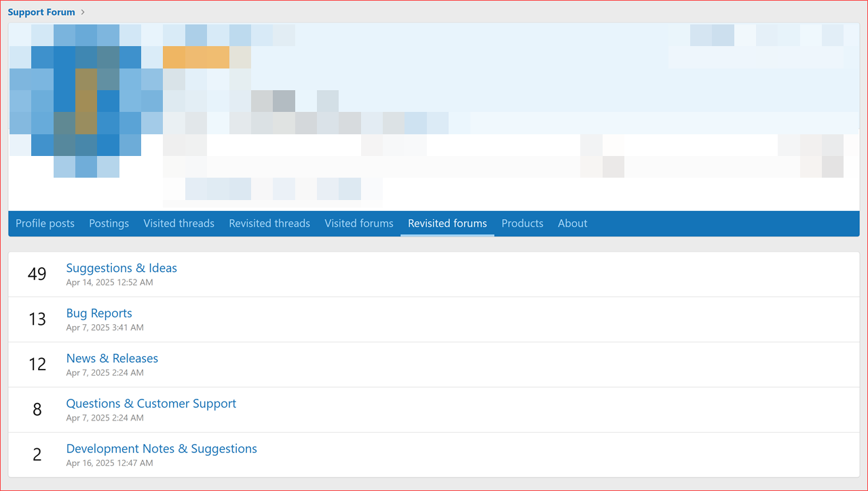The height and width of the screenshot is (491, 868).
Task: View the About tab
Action: (572, 223)
